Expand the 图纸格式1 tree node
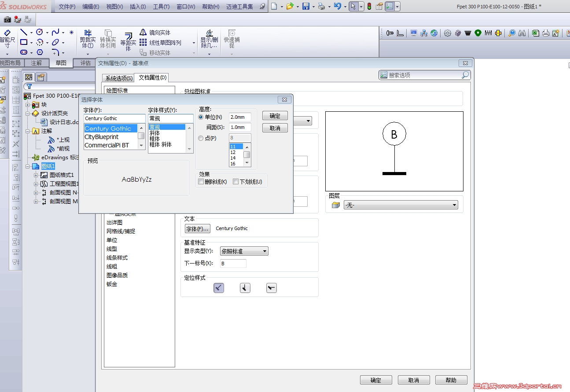Image resolution: width=570 pixels, height=392 pixels. pyautogui.click(x=36, y=175)
